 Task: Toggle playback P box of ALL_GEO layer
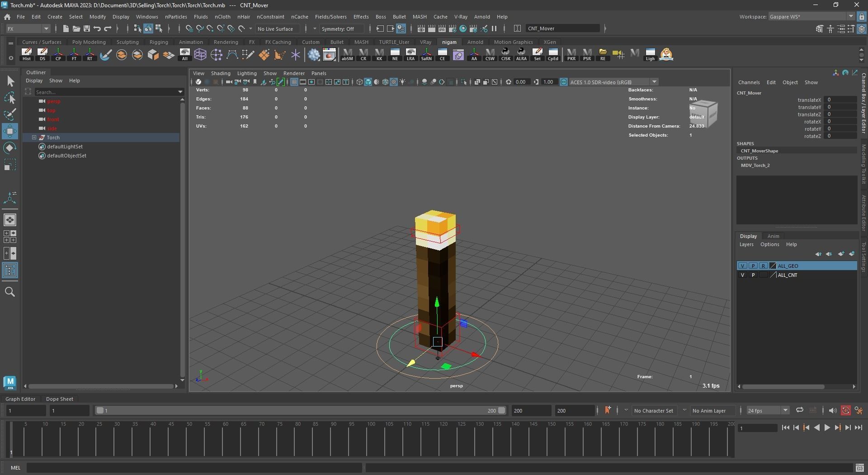pyautogui.click(x=753, y=266)
